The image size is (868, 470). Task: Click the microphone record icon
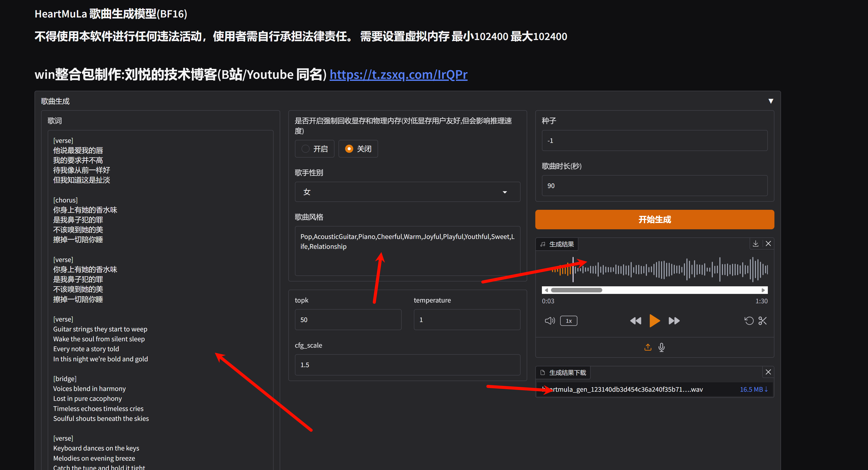click(x=661, y=347)
